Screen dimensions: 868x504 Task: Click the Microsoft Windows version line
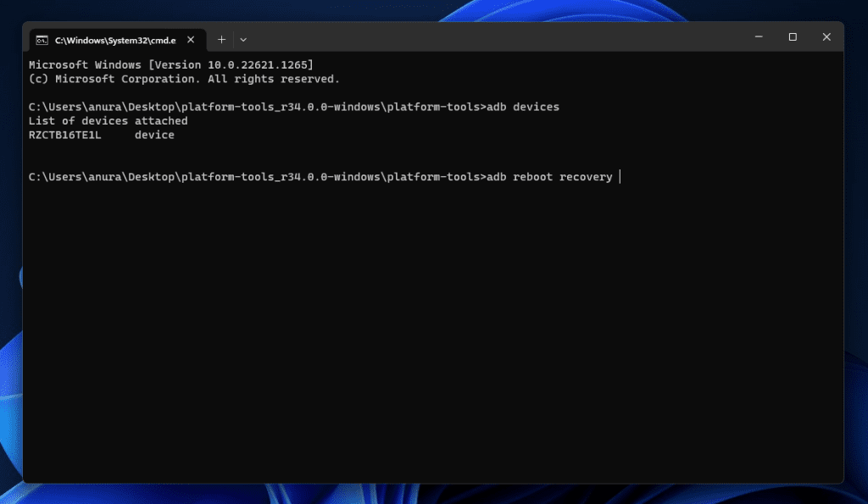click(171, 65)
